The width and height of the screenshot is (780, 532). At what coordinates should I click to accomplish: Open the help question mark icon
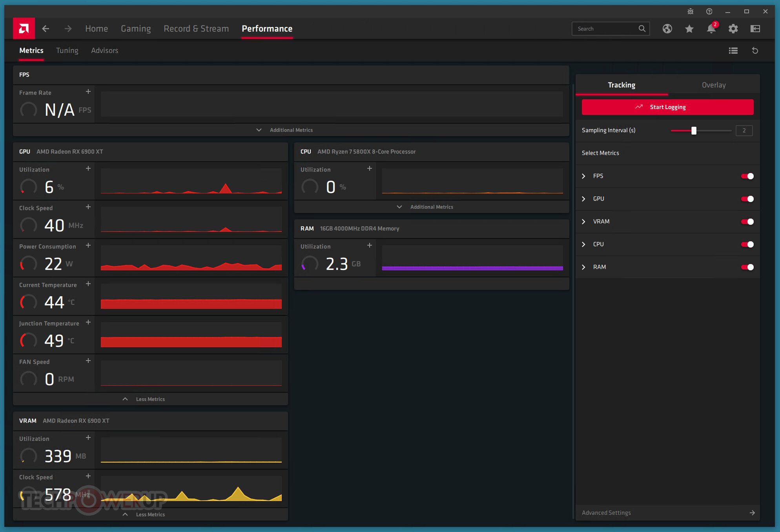[709, 11]
